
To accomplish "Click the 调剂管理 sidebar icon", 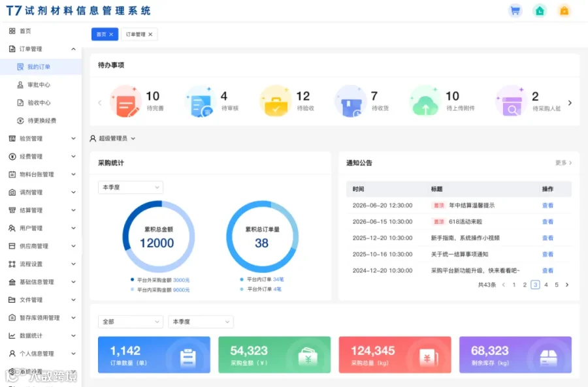I will pos(12,193).
